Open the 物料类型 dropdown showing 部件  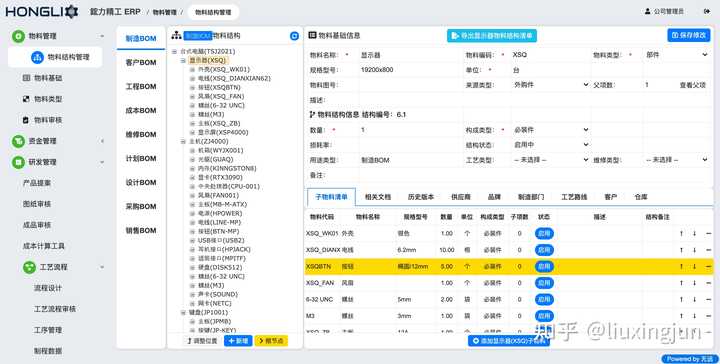point(676,55)
